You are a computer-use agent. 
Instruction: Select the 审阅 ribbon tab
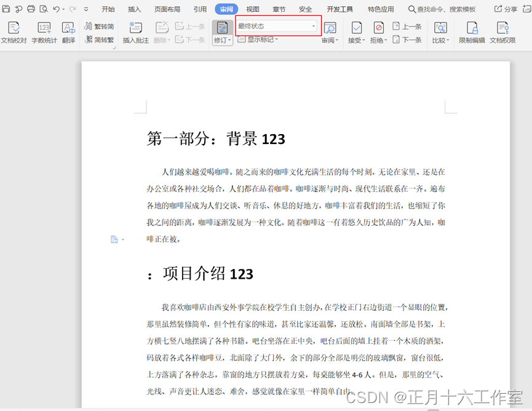click(226, 9)
